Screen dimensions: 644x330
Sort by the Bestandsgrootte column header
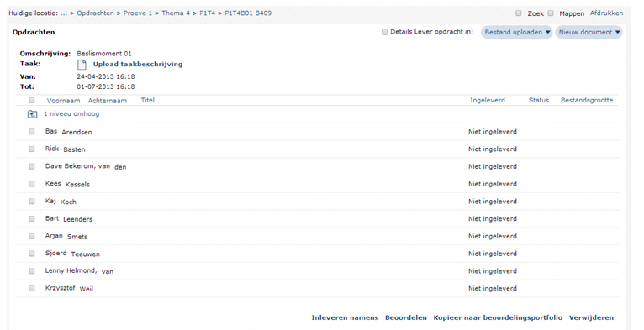[587, 100]
